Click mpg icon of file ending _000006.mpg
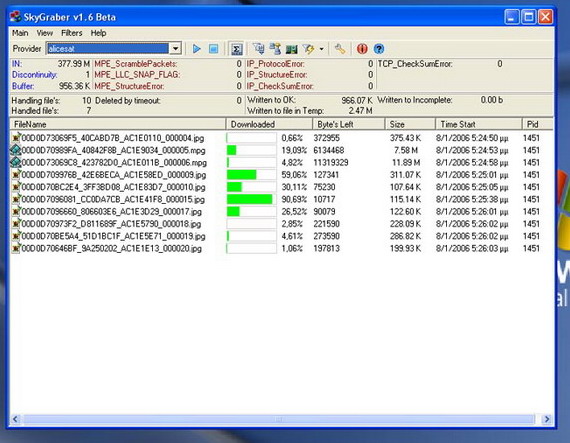This screenshot has width=570, height=443. point(16,162)
